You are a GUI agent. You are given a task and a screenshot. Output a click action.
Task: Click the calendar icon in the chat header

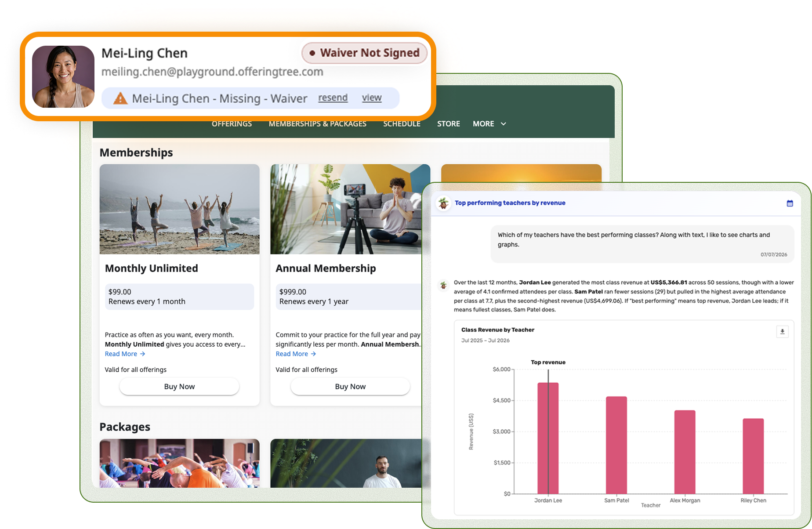pyautogui.click(x=790, y=203)
